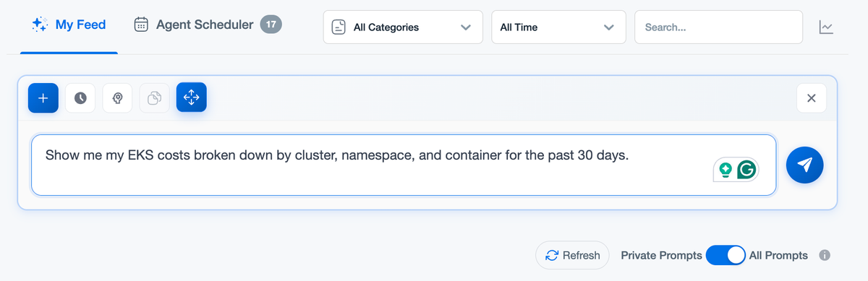This screenshot has height=281, width=868.
Task: Click the greyed-out pie chart icon
Action: point(154,98)
